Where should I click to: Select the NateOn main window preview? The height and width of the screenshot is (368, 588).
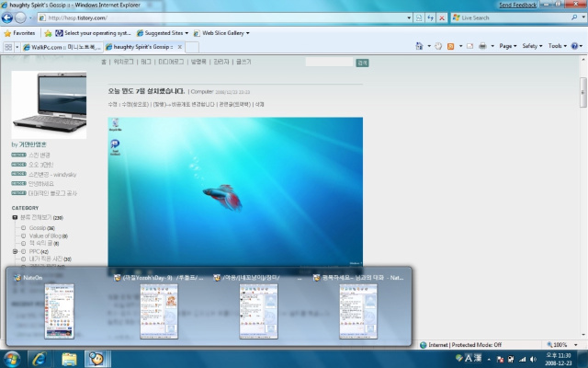coord(59,311)
